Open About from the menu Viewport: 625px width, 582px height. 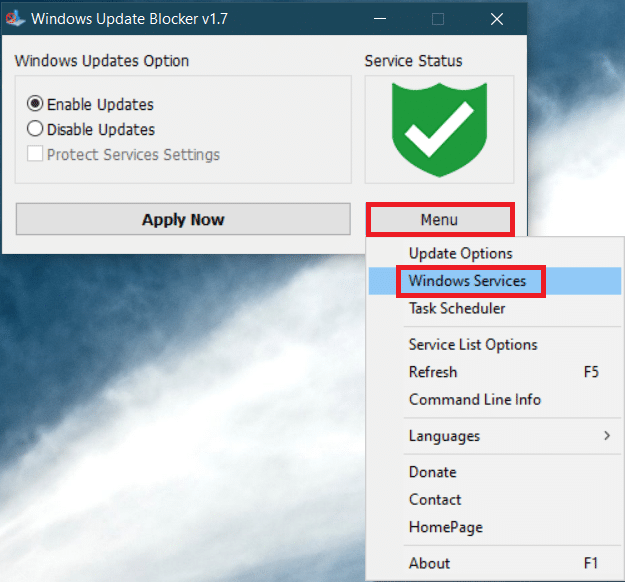[x=495, y=564]
